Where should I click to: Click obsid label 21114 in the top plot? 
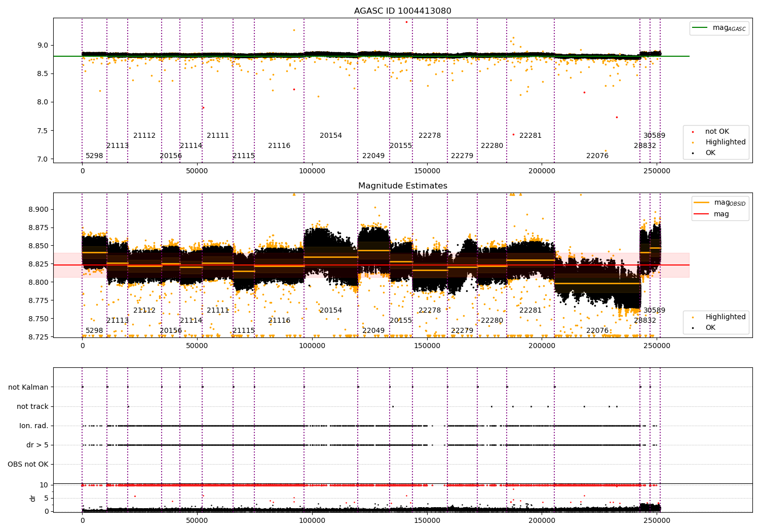191,146
